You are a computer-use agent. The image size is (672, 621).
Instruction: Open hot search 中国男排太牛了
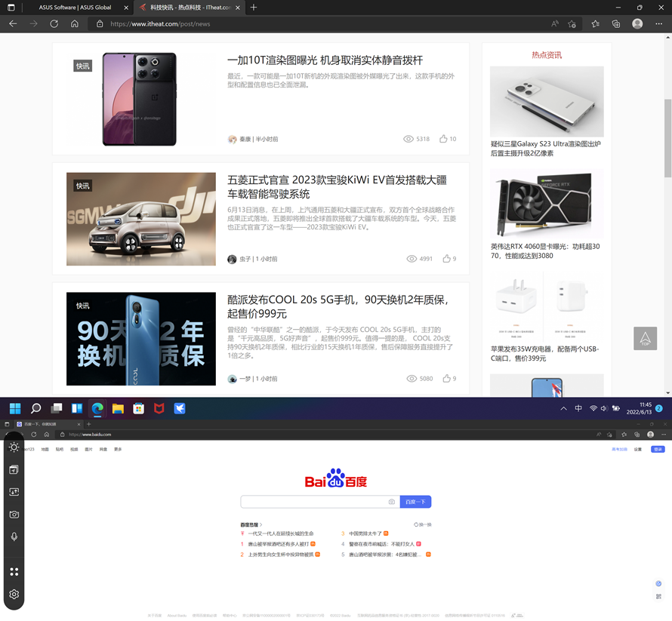coord(365,533)
